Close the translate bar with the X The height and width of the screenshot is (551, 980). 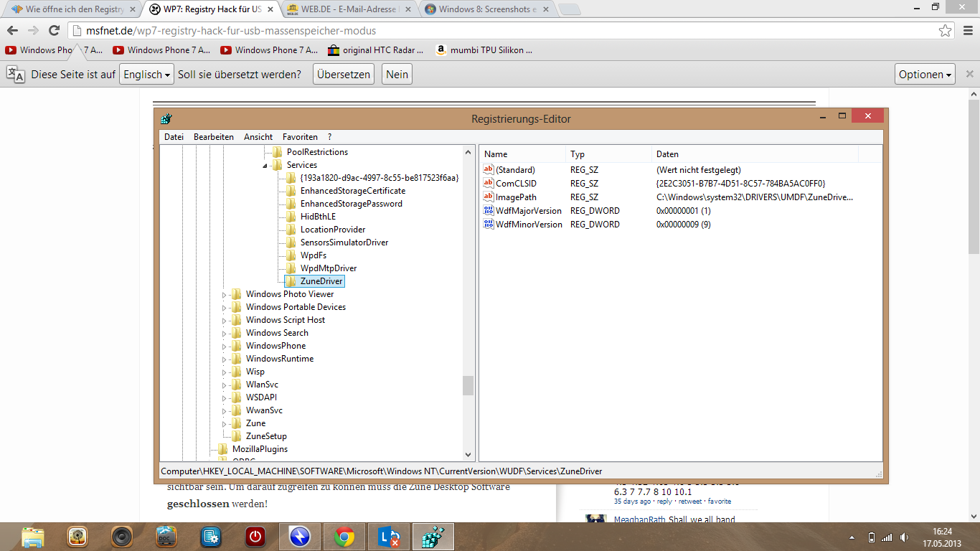coord(969,74)
